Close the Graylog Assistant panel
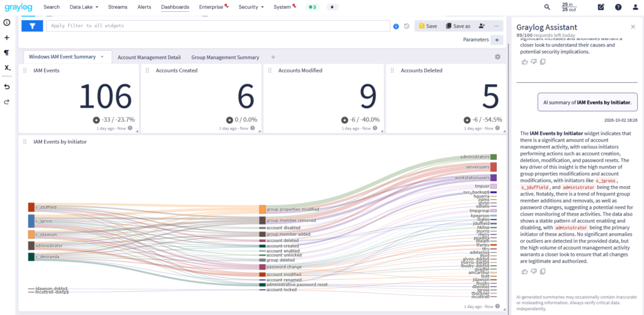Screen dimensions: 644x315 [x=633, y=26]
